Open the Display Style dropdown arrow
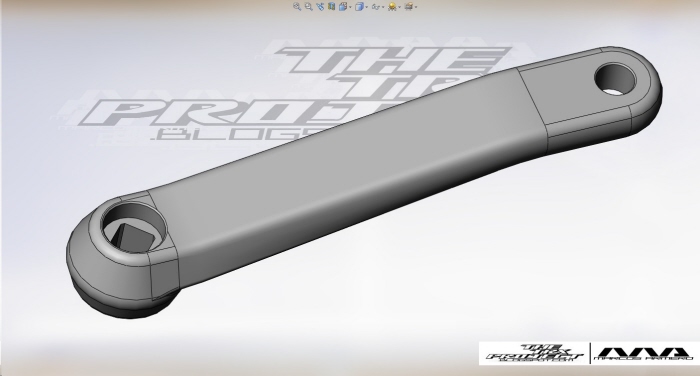Viewport: 700px width, 376px height. (x=367, y=7)
